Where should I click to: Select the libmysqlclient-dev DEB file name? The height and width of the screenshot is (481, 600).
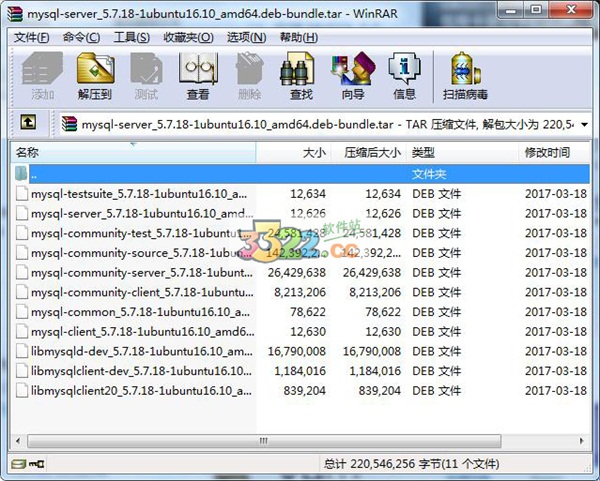coord(141,371)
